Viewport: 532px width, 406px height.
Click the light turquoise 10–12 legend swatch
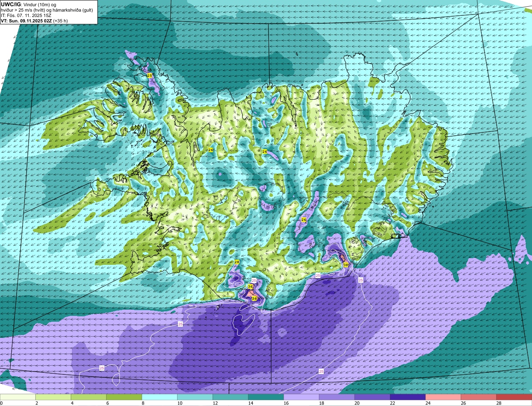pos(195,397)
